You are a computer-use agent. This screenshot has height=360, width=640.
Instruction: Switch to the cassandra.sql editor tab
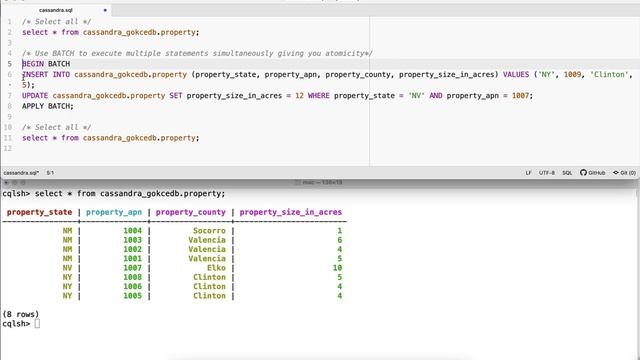coord(56,10)
